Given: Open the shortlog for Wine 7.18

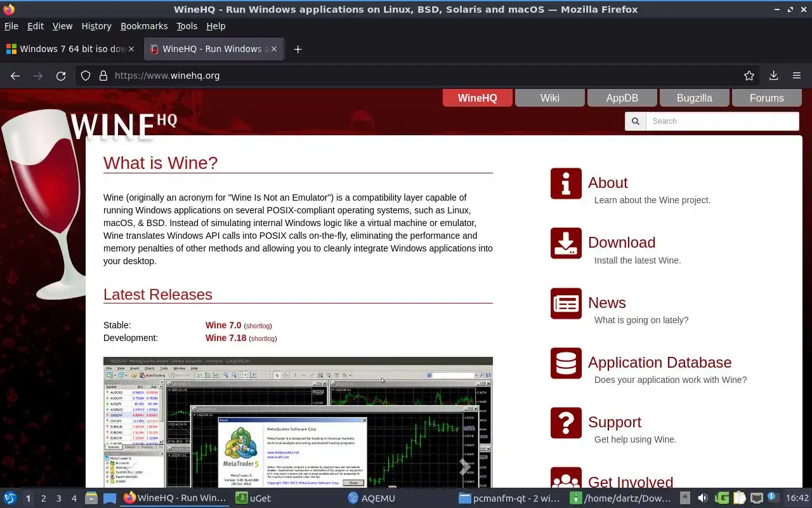Looking at the screenshot, I should point(263,338).
